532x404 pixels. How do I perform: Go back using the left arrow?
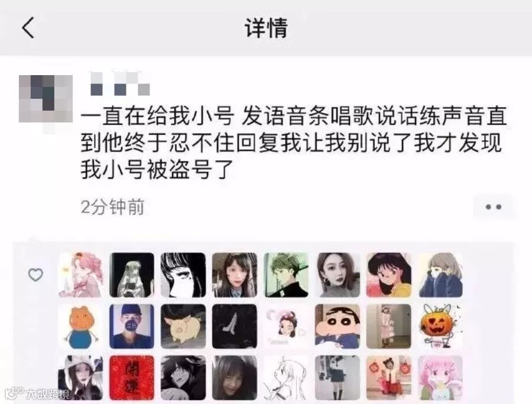coord(28,27)
